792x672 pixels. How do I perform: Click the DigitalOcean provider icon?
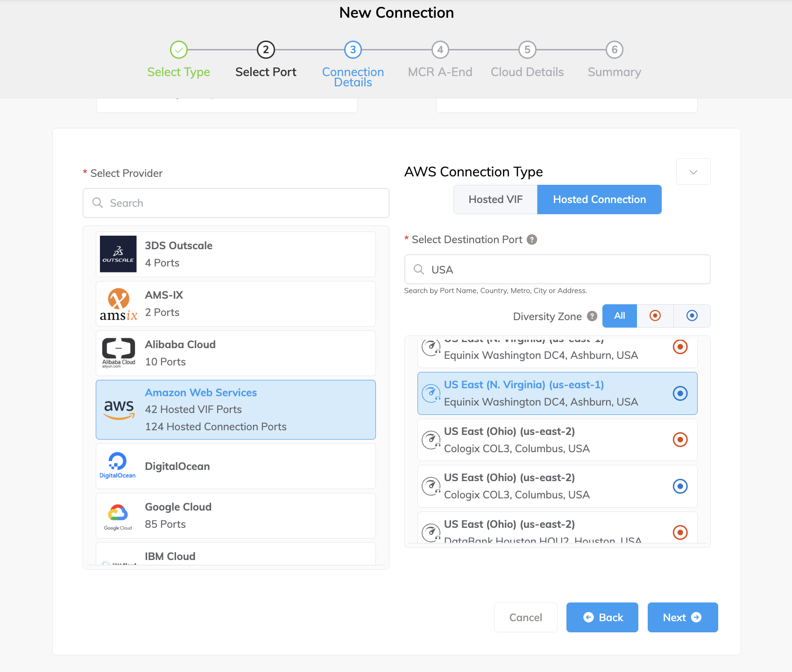click(118, 465)
